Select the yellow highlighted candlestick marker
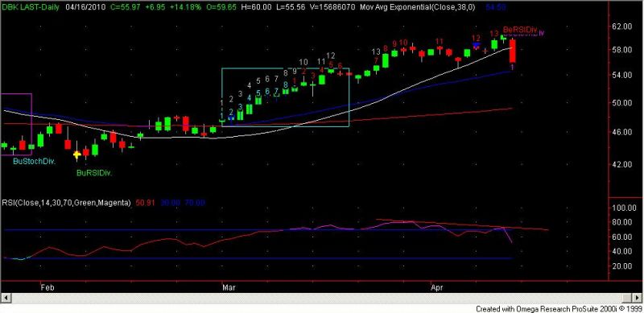The width and height of the screenshot is (644, 313). click(76, 154)
